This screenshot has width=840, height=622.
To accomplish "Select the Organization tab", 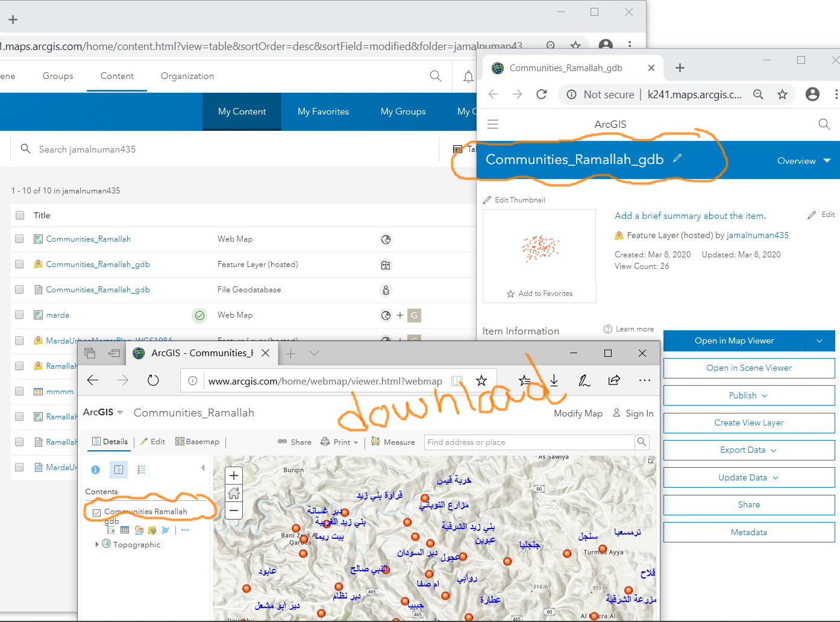I will (x=187, y=76).
